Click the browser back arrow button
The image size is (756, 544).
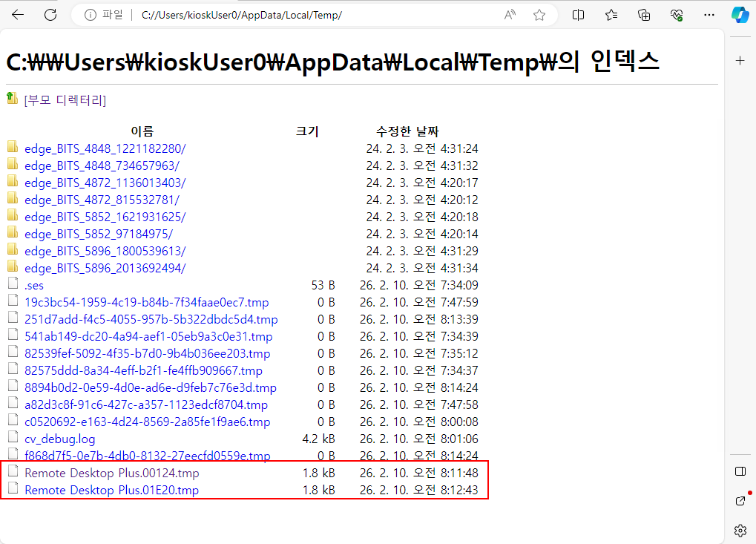click(18, 15)
